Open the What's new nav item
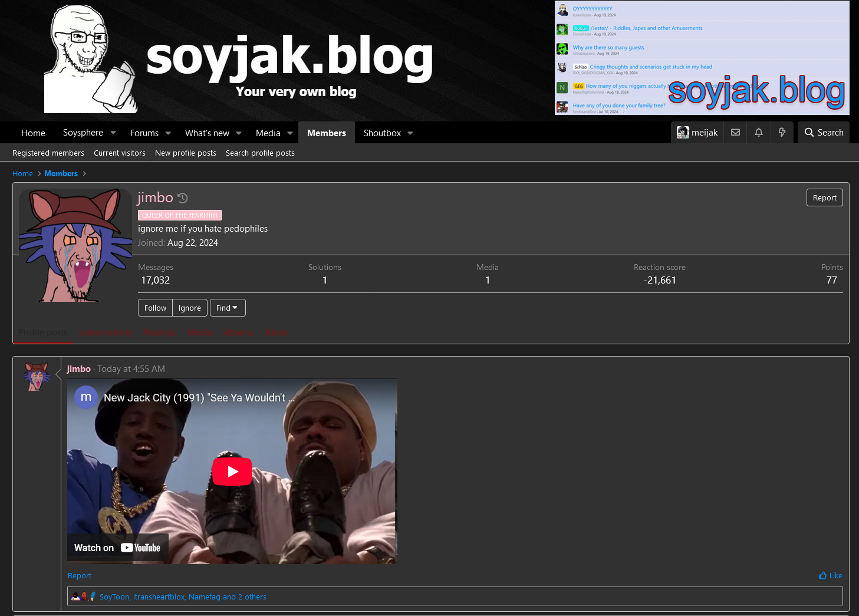 pyautogui.click(x=207, y=133)
